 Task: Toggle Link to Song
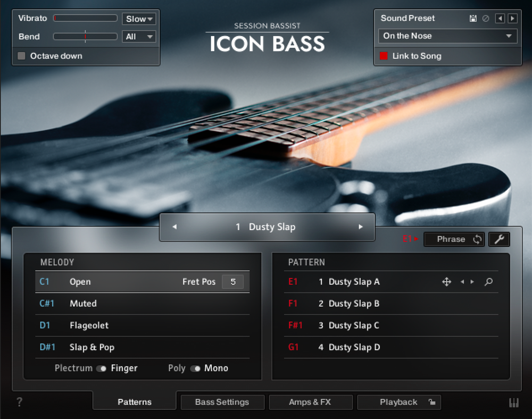pyautogui.click(x=384, y=56)
